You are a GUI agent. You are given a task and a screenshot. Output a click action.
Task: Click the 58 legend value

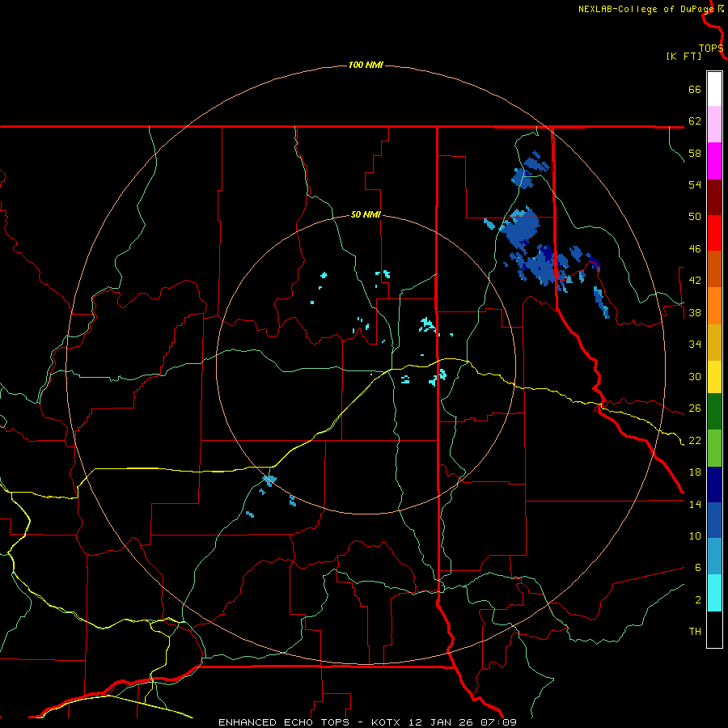click(695, 153)
